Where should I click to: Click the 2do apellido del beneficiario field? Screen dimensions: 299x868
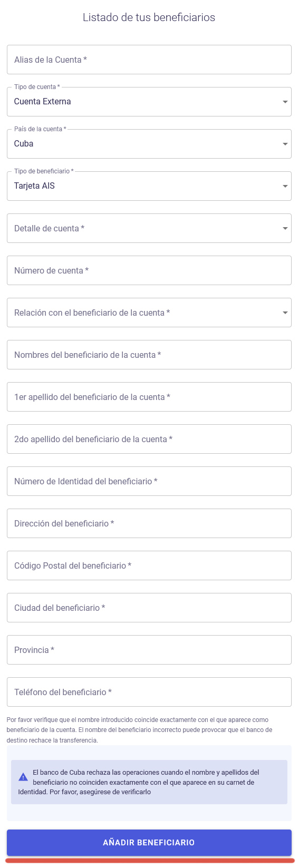click(x=149, y=439)
